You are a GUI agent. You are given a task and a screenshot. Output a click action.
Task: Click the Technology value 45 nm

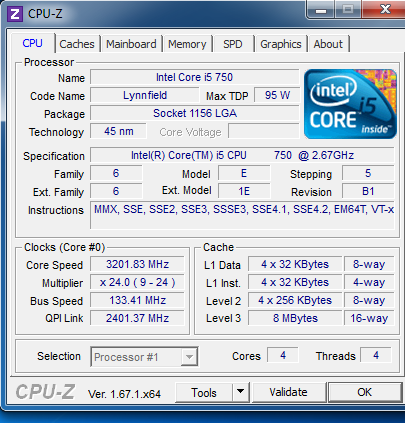pos(118,131)
